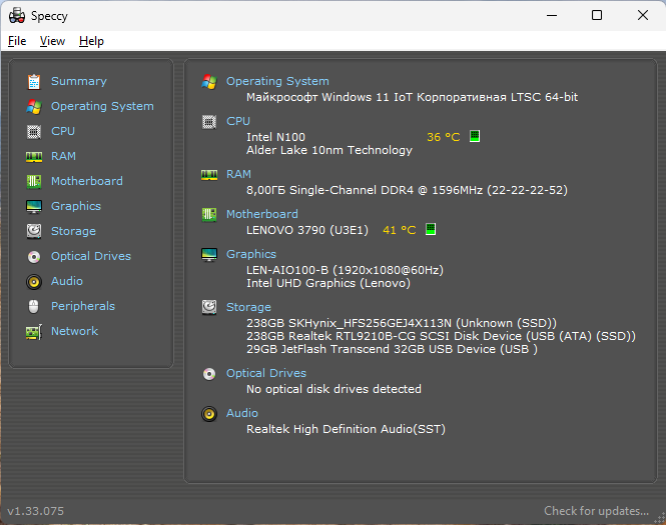This screenshot has width=666, height=525.
Task: Select Peripherals label in the sidebar
Action: click(83, 306)
